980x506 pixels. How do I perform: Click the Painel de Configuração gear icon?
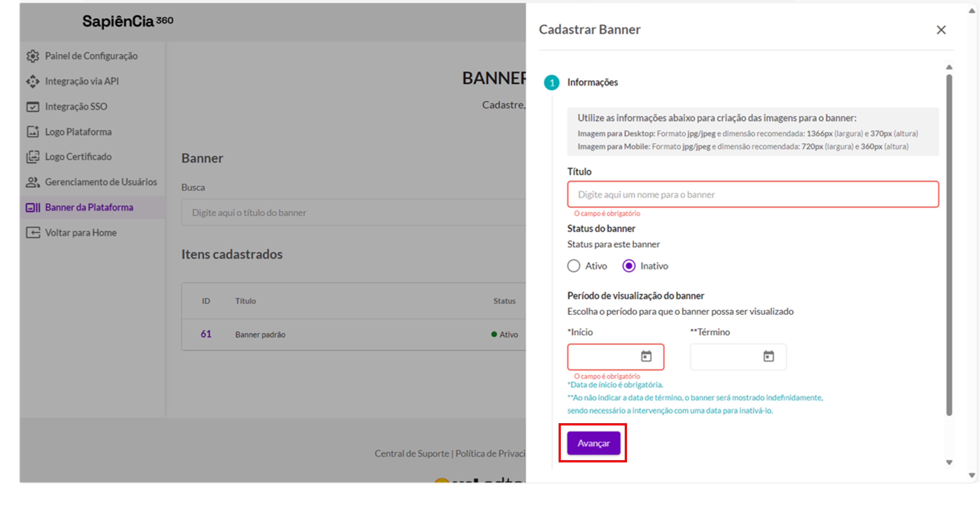(33, 56)
